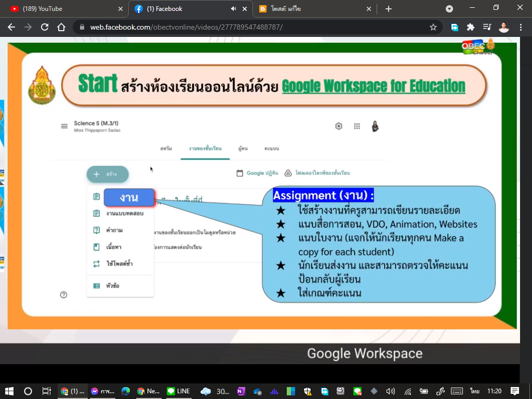Choose the งาน assignment menu entry
The height and width of the screenshot is (399, 532).
pyautogui.click(x=129, y=197)
